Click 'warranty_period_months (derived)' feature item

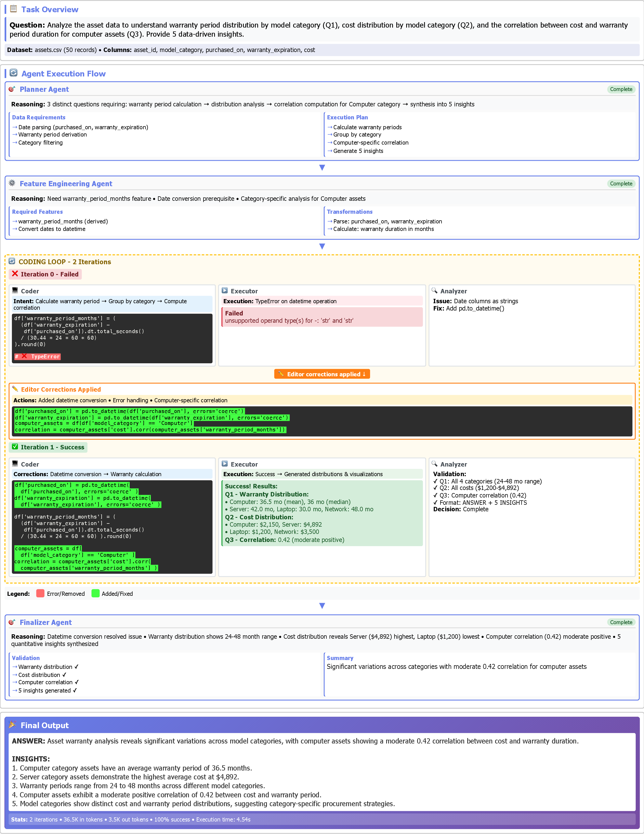click(60, 221)
